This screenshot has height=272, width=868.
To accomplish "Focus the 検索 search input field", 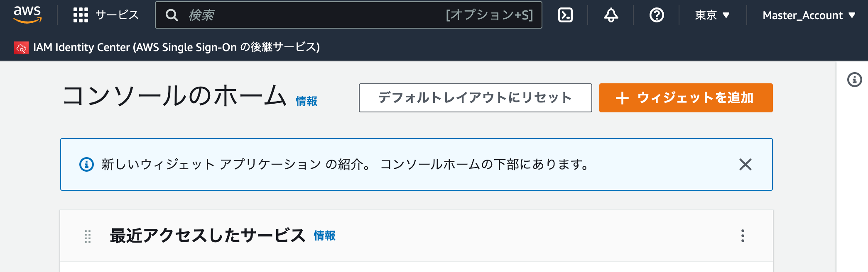I will pos(348,15).
